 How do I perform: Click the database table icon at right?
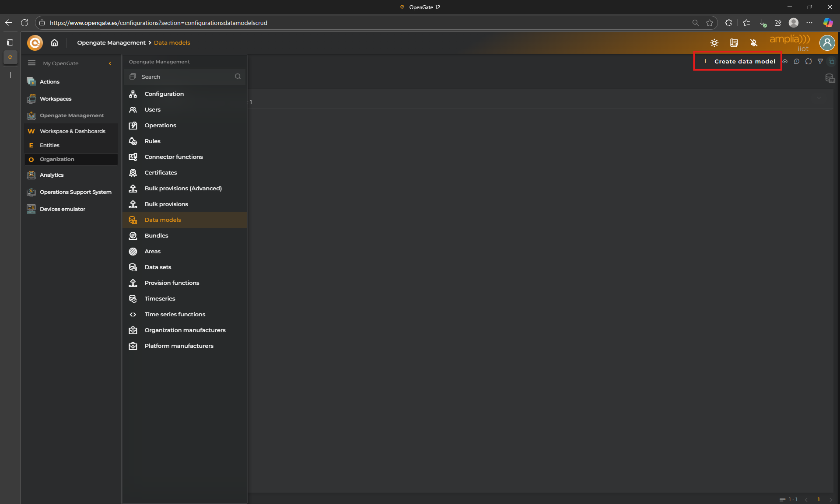pos(829,78)
